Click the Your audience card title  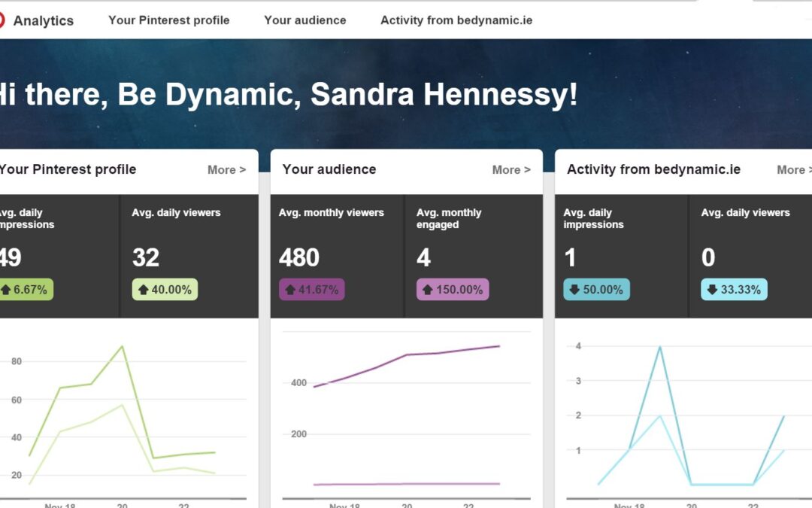pyautogui.click(x=329, y=169)
